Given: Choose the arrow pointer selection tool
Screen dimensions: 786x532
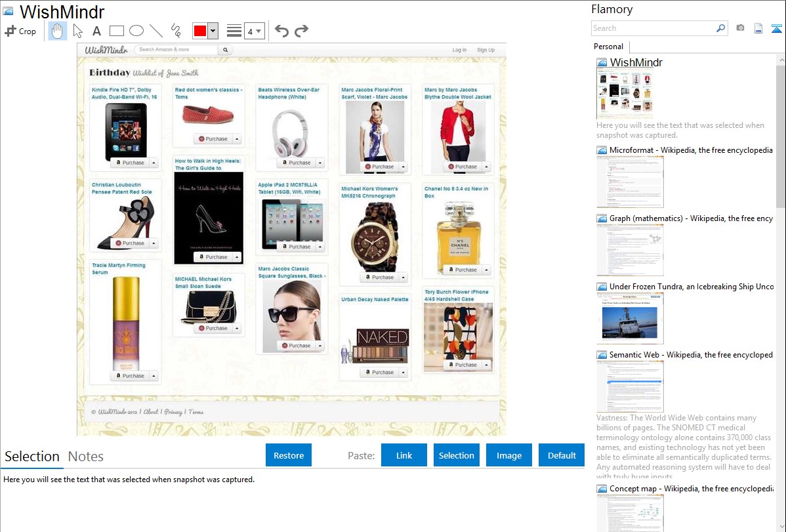Looking at the screenshot, I should pyautogui.click(x=77, y=31).
